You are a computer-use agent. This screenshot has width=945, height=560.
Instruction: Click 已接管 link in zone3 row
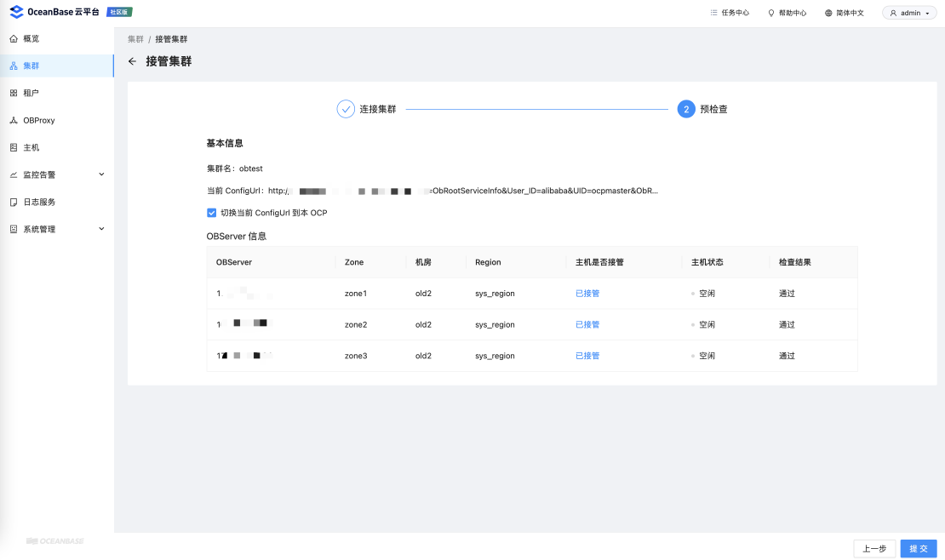tap(587, 356)
